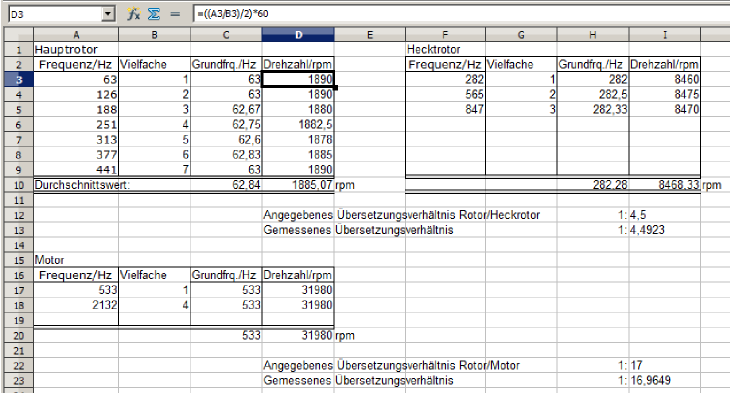The height and width of the screenshot is (393, 730).
Task: Select column F header
Action: (446, 35)
